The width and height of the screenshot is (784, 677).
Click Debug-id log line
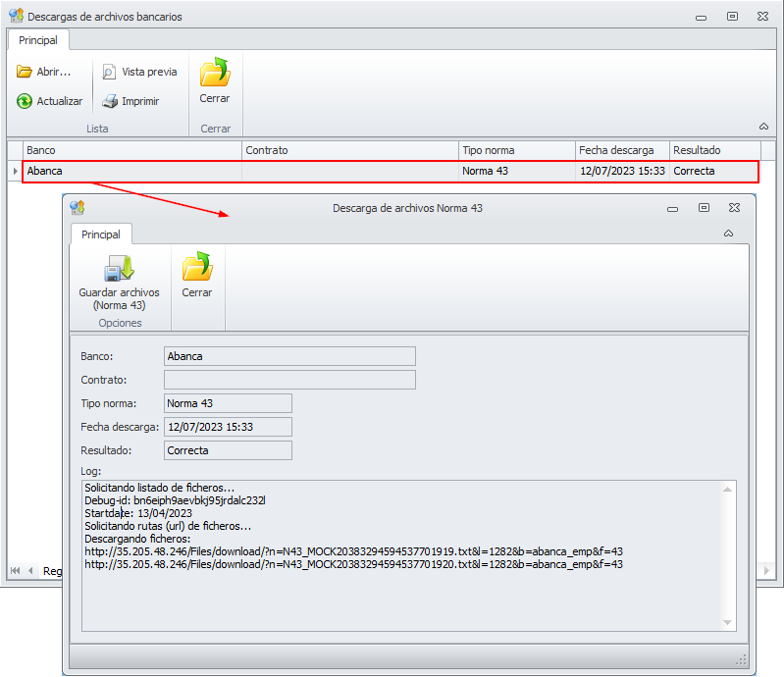175,500
